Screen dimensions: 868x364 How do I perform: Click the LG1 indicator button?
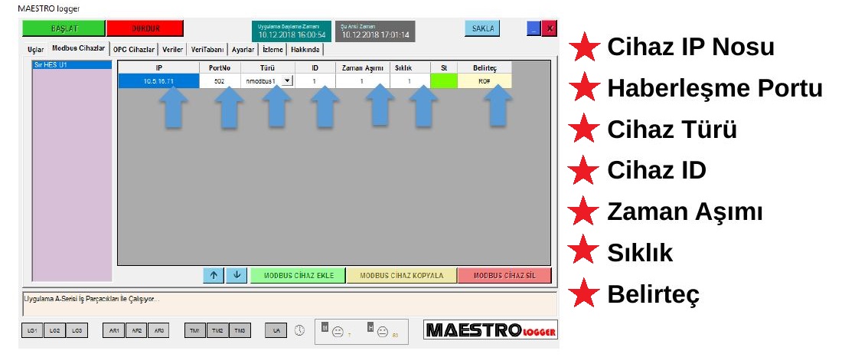tap(32, 331)
